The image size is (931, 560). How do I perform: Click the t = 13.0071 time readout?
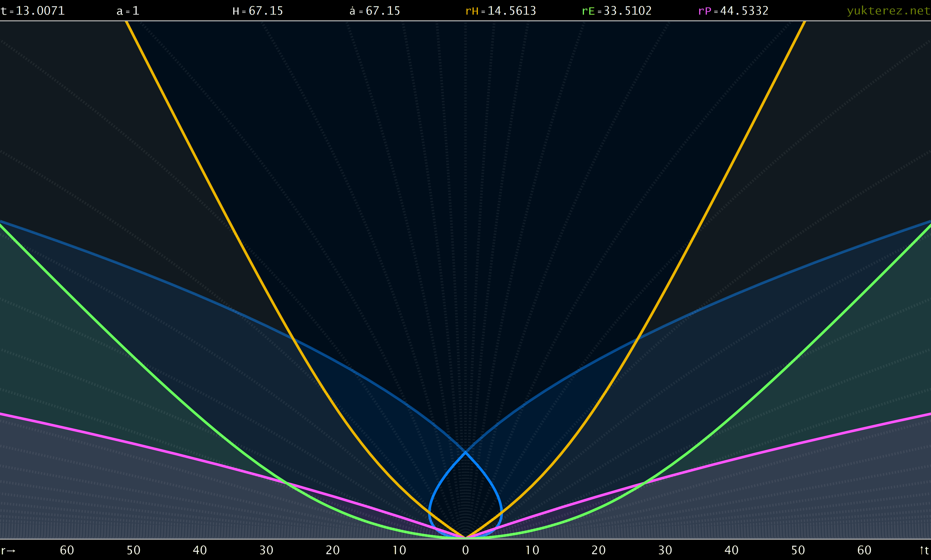pyautogui.click(x=33, y=11)
